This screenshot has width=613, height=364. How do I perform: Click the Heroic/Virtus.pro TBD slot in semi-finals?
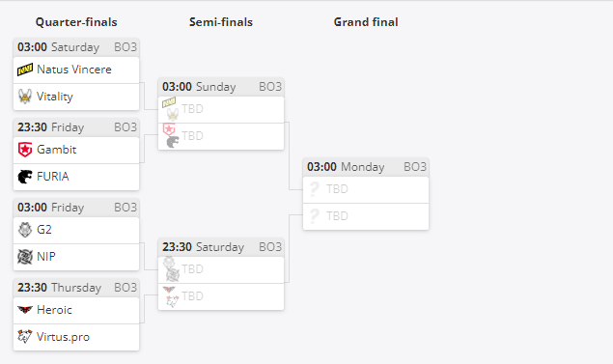coord(221,296)
